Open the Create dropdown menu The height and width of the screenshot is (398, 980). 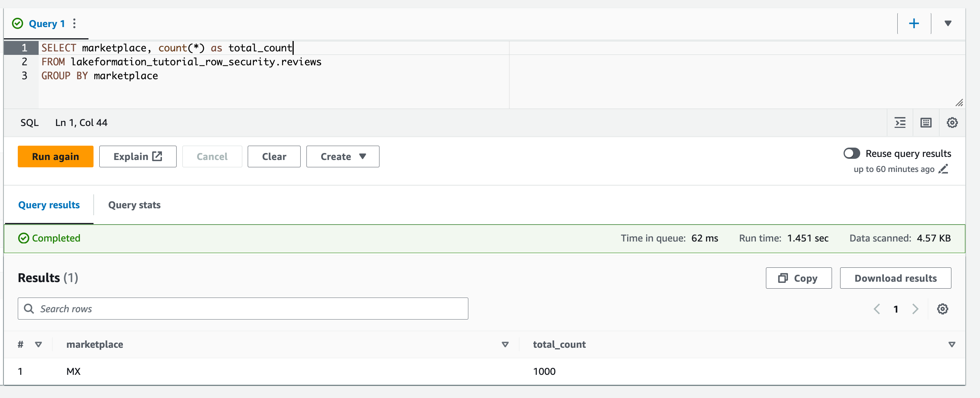coord(342,156)
